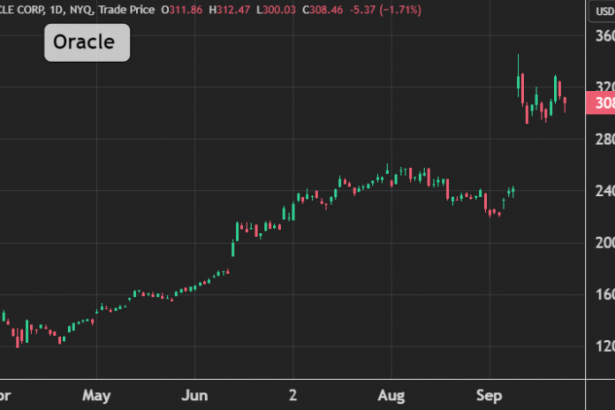Click the NYQ exchange label in header
The width and height of the screenshot is (615, 410).
point(81,10)
